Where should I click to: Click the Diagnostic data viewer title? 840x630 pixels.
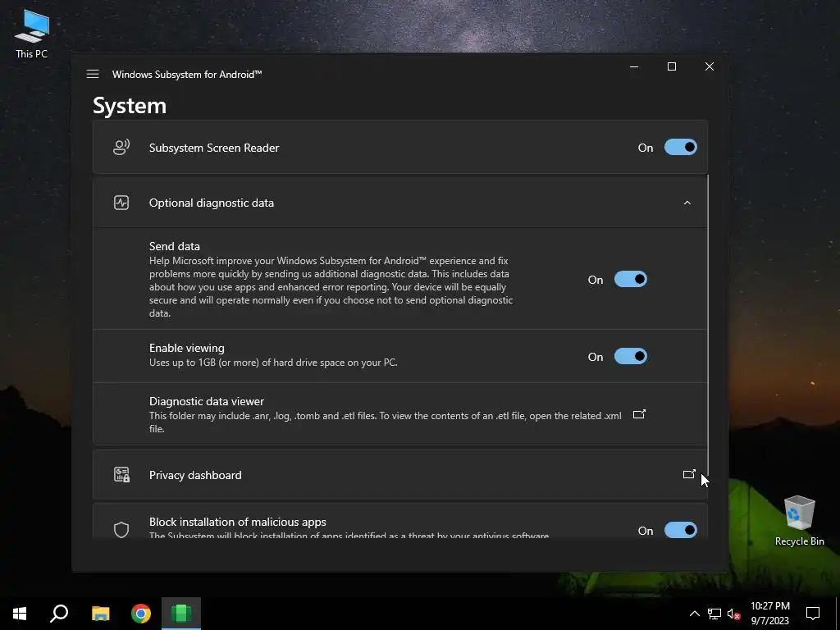coord(206,401)
